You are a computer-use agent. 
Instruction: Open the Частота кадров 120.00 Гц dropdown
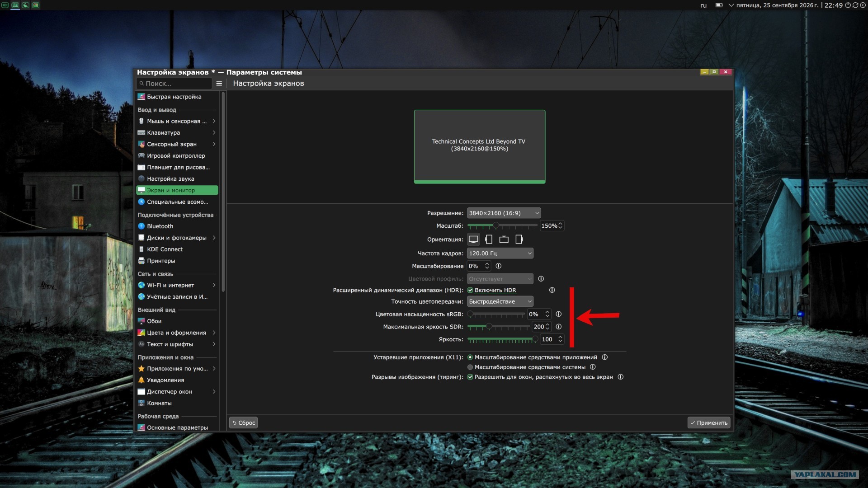(500, 253)
